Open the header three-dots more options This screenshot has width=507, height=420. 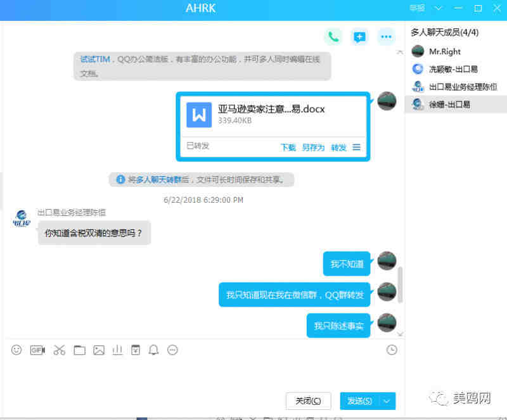pos(386,37)
